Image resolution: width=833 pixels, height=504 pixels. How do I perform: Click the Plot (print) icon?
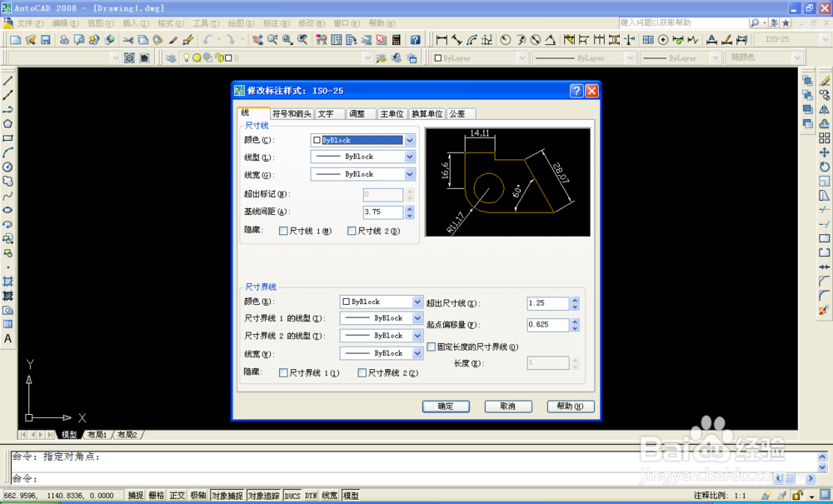pos(64,40)
